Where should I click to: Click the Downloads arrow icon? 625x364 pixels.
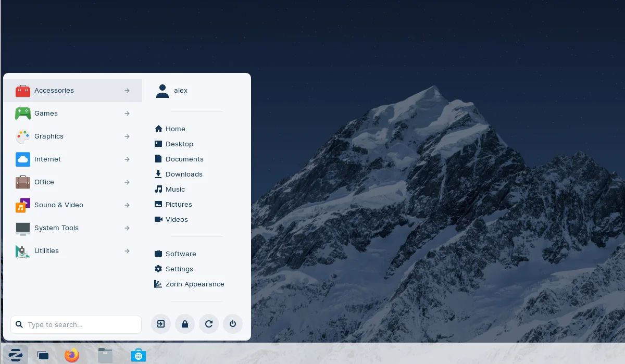pos(158,174)
